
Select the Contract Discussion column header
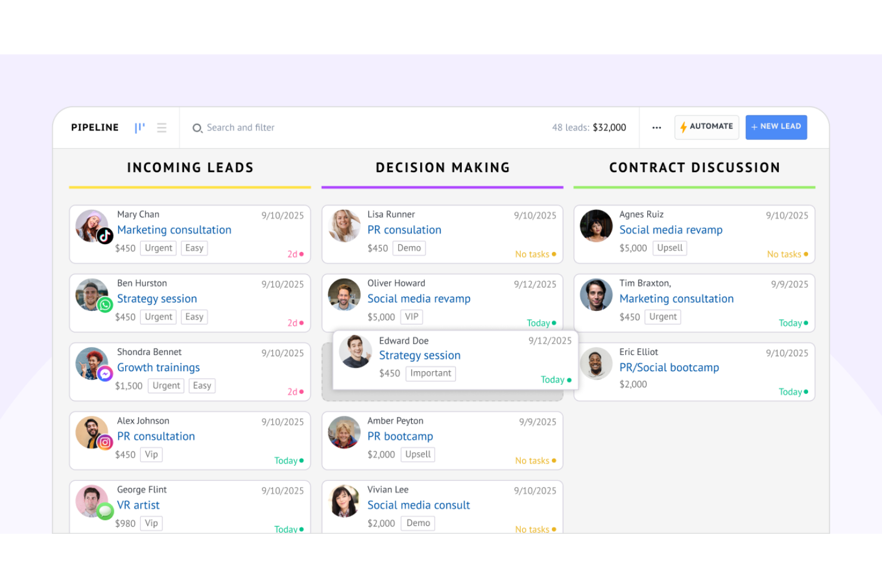pyautogui.click(x=694, y=167)
